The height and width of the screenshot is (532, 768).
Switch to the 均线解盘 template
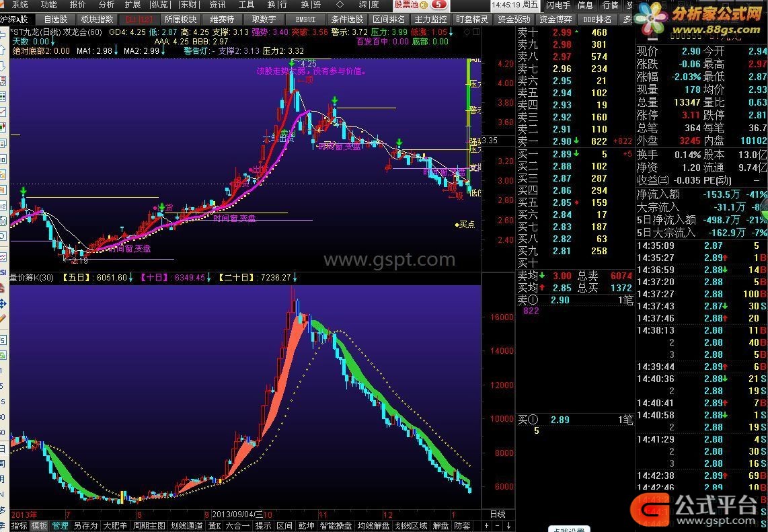[x=373, y=526]
